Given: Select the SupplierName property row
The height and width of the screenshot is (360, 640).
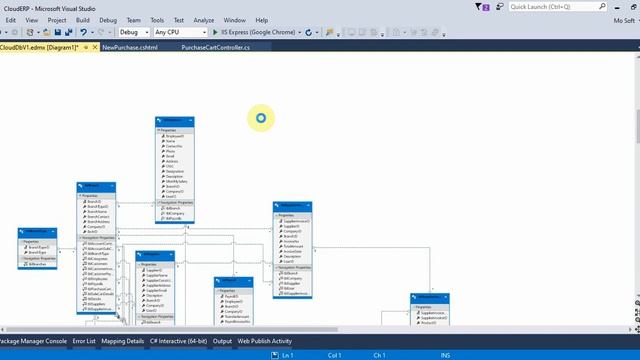Looking at the screenshot, I should pyautogui.click(x=157, y=276).
